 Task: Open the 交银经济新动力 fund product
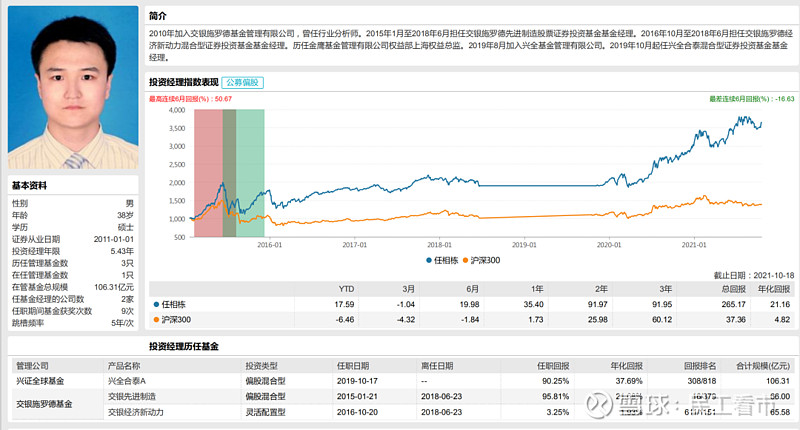click(x=135, y=412)
